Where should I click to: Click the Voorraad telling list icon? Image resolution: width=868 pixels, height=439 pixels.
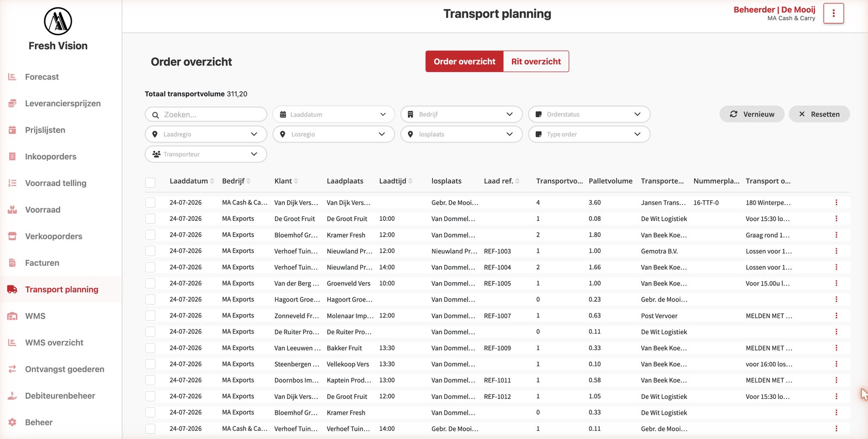point(12,183)
